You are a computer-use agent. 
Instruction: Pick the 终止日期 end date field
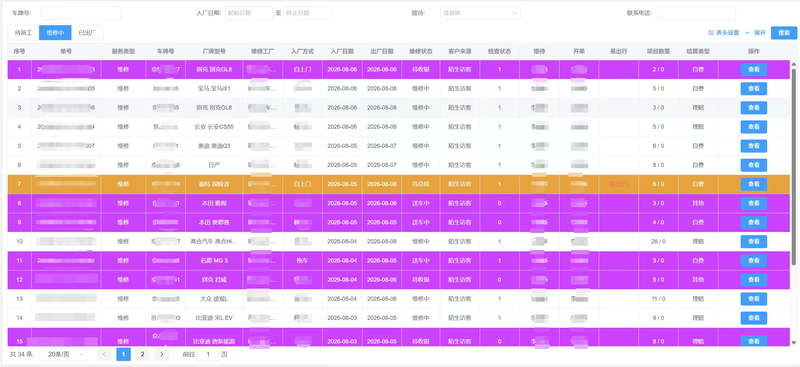coord(308,13)
